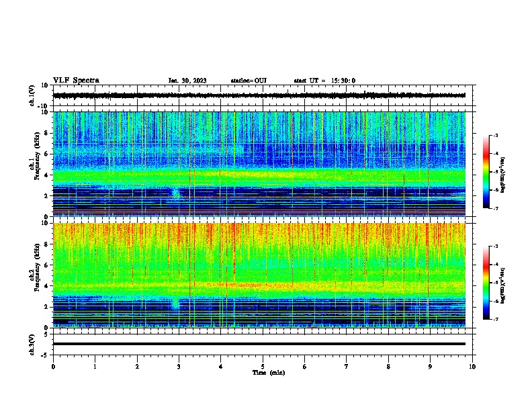The width and height of the screenshot is (532, 411).
Task: Click the ch.3 flat black trace line
Action: click(259, 344)
